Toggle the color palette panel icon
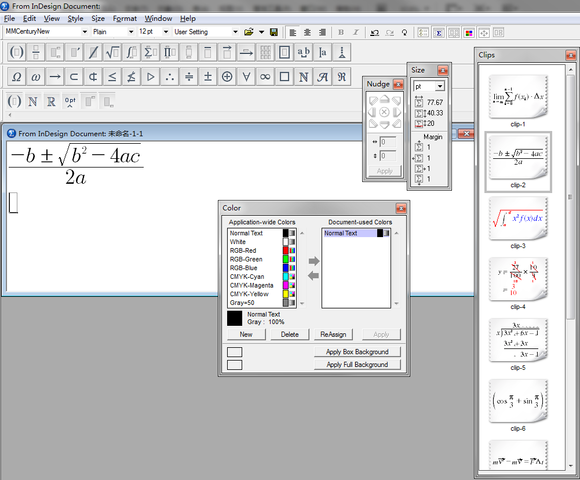580x480 pixels. pyautogui.click(x=469, y=33)
